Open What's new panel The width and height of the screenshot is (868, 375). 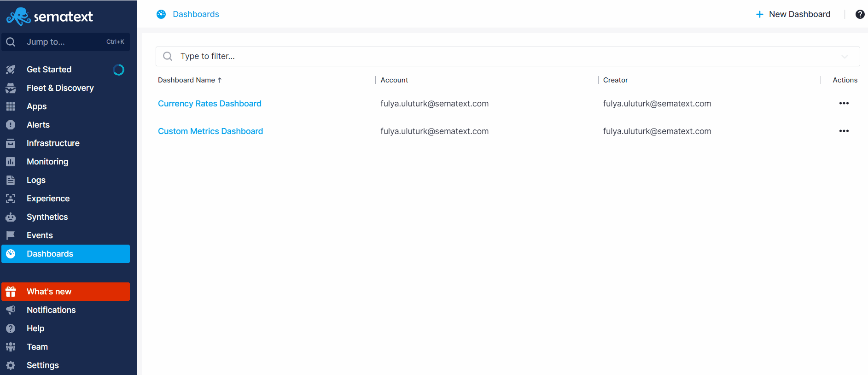pyautogui.click(x=65, y=292)
